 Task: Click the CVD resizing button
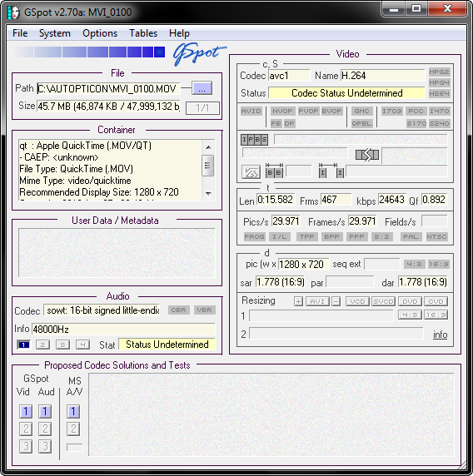pyautogui.click(x=436, y=301)
